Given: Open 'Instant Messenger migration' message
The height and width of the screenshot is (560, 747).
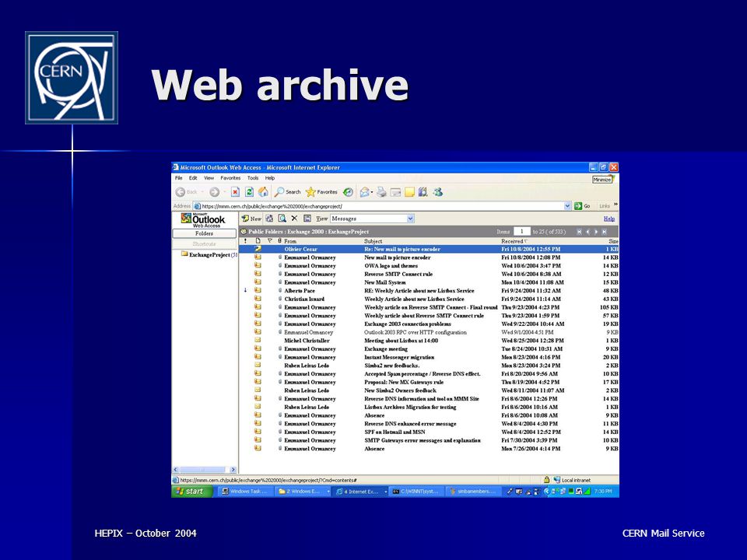Looking at the screenshot, I should pyautogui.click(x=429, y=357).
